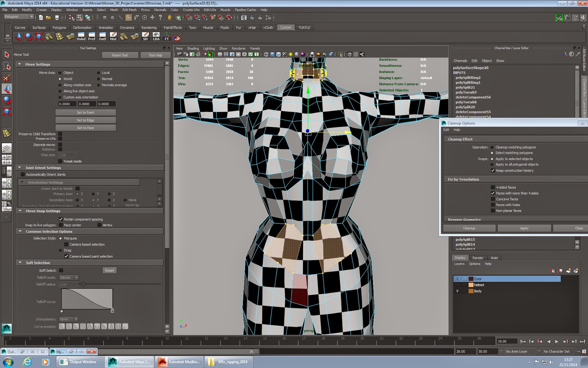
Task: Toggle visibility of the Eyes layer
Action: [x=457, y=279]
